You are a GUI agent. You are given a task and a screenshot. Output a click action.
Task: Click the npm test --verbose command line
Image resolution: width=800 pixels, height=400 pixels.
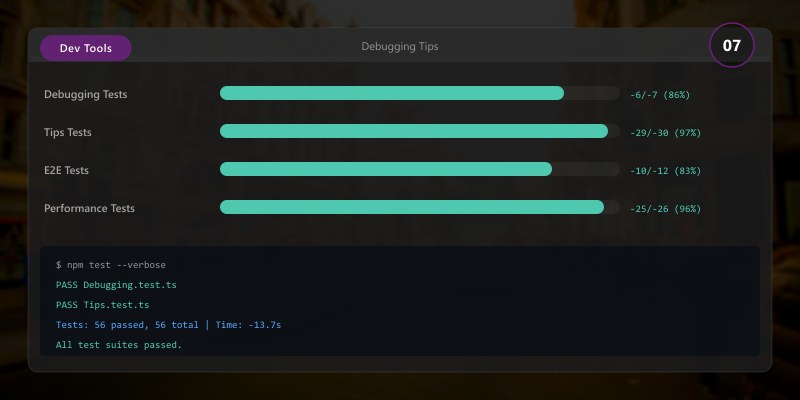[x=111, y=265]
